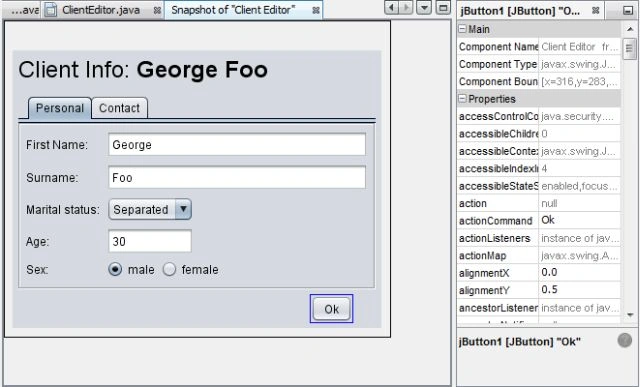Close the ClientEditor.java tab
Screen dimensions: 640x387
157,11
